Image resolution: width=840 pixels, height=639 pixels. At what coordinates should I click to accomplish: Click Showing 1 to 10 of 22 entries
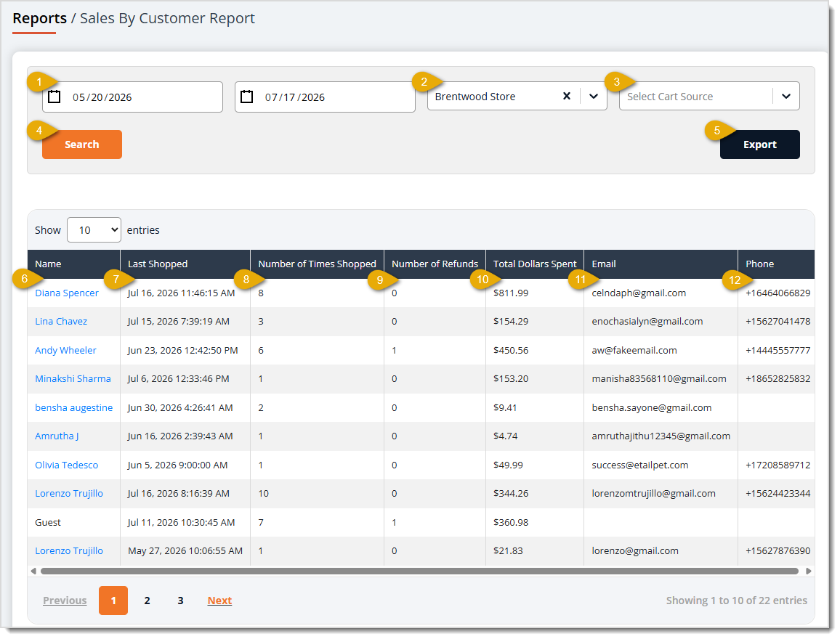(737, 601)
